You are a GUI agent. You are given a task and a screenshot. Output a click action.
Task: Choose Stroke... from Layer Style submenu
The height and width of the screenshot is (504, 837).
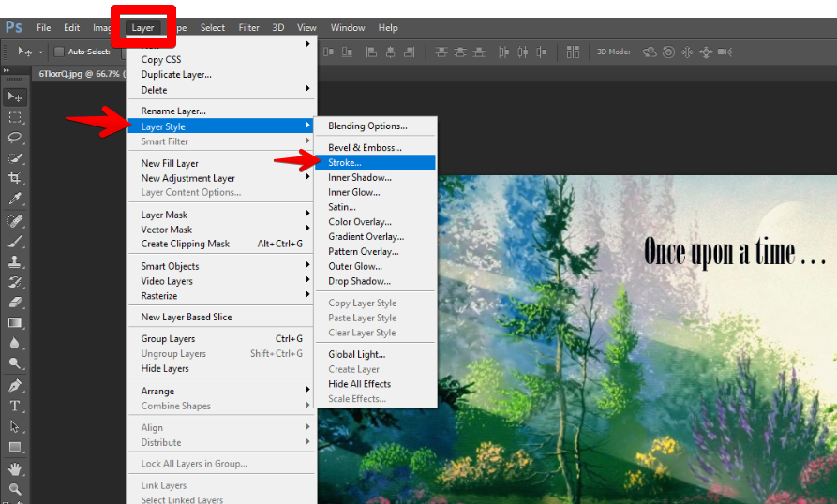(345, 162)
